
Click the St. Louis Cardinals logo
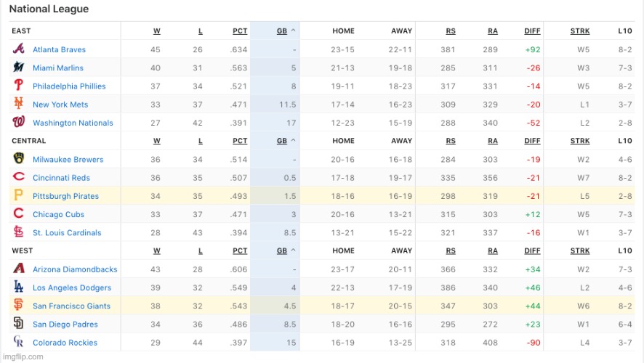click(18, 232)
